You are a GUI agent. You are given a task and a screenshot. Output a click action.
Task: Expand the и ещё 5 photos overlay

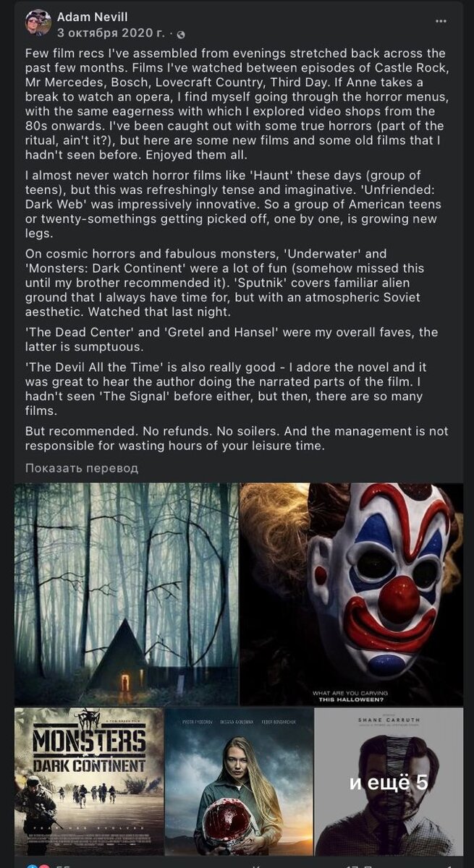coord(389,781)
